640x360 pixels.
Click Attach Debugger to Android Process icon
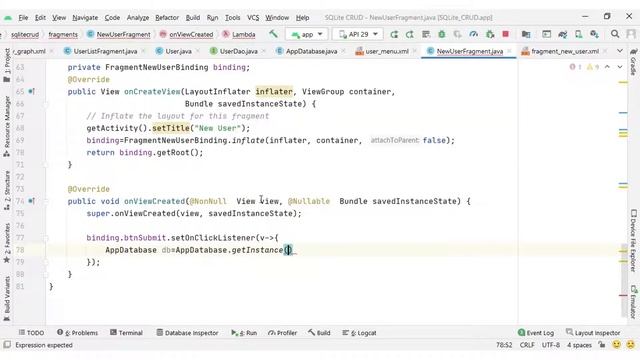coord(490,34)
